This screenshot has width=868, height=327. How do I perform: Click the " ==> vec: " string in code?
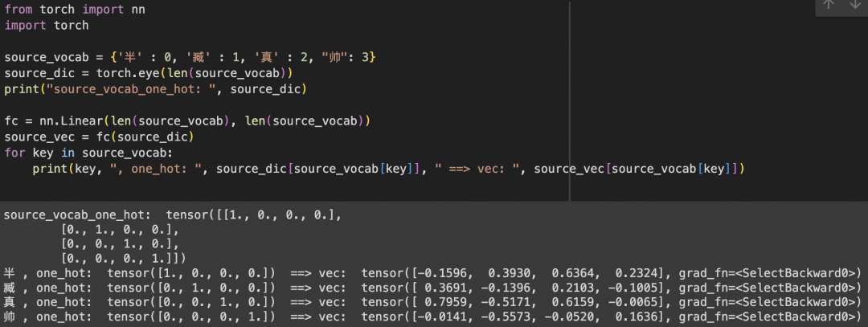[477, 169]
